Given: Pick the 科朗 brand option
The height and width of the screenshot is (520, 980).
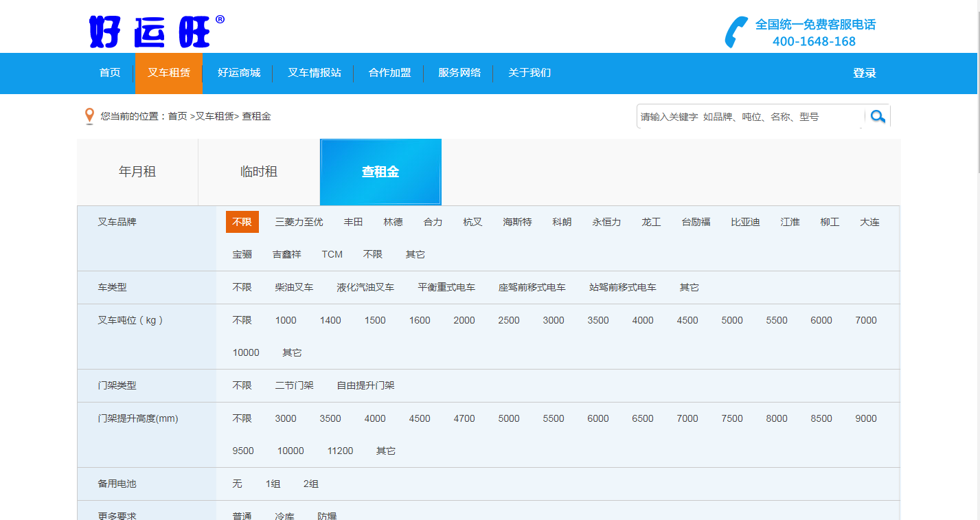Looking at the screenshot, I should click(x=562, y=222).
